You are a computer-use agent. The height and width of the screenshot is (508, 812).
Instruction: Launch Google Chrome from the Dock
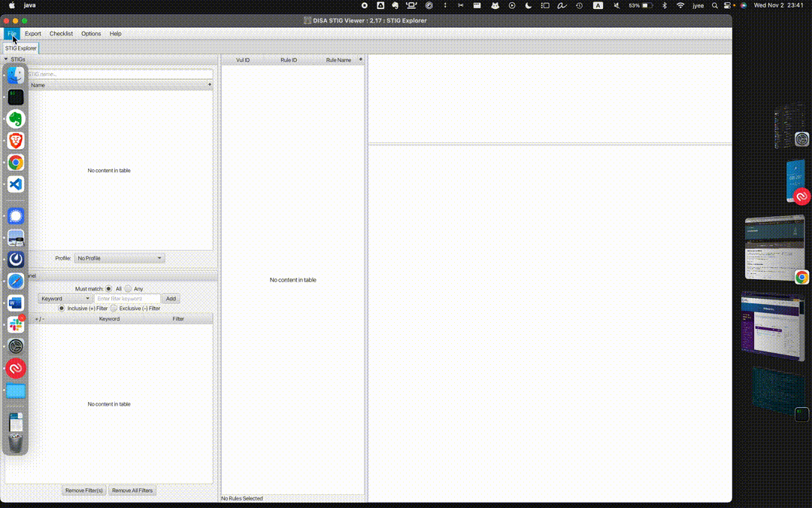(x=16, y=162)
